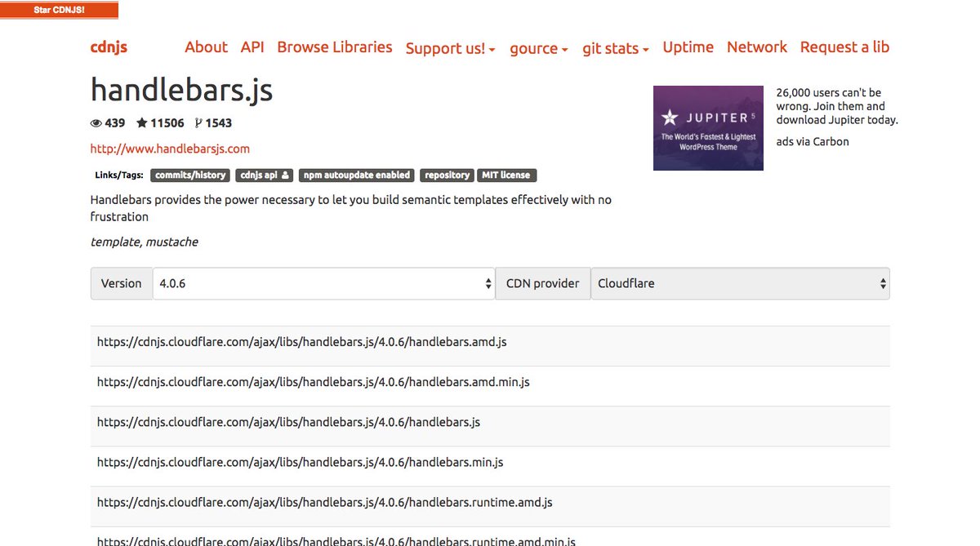Click the Star CDNJS! banner

(59, 10)
